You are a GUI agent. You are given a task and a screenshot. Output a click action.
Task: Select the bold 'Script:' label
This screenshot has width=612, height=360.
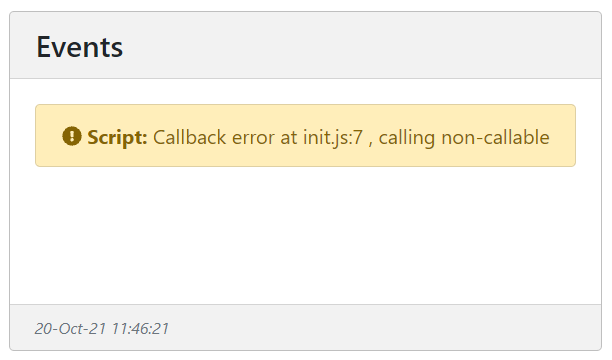[x=117, y=137]
